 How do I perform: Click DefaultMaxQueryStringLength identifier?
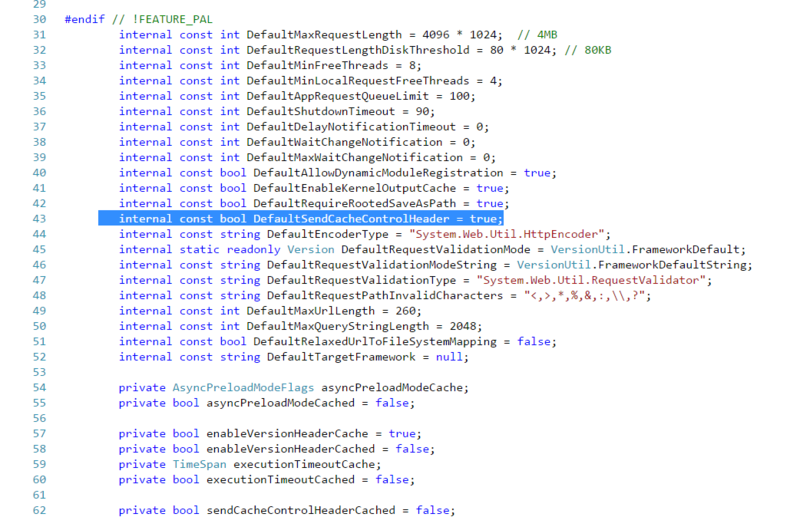click(338, 326)
